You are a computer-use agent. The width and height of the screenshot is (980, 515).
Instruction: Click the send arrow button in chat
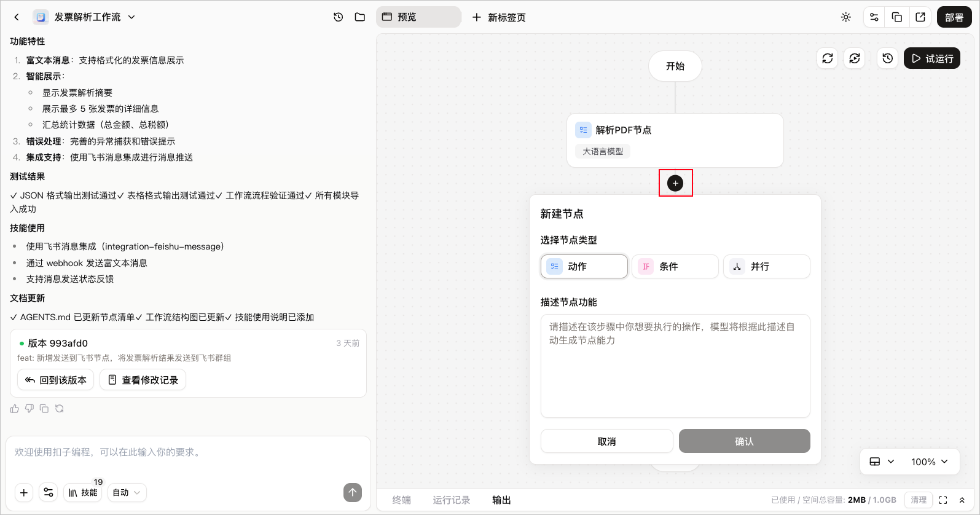[x=353, y=492]
